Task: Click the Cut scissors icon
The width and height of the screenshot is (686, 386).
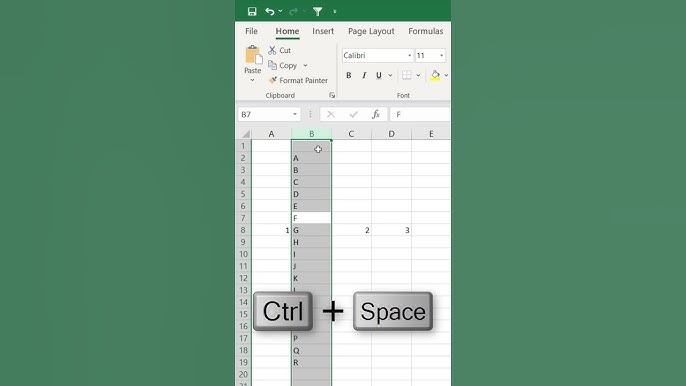Action: coord(272,50)
